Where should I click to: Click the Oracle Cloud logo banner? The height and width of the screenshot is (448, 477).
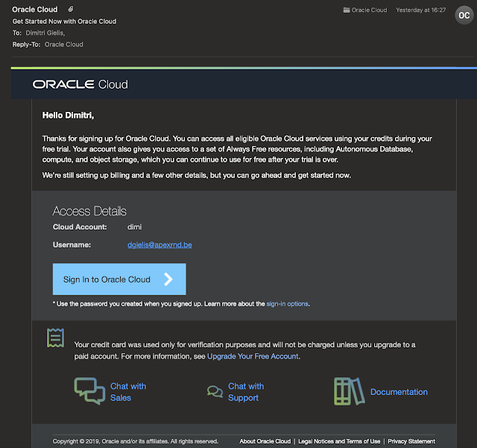[x=80, y=84]
